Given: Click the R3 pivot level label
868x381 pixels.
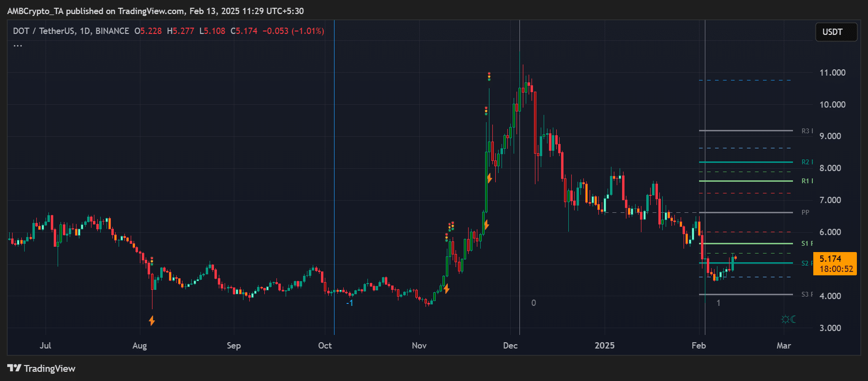Looking at the screenshot, I should [807, 131].
